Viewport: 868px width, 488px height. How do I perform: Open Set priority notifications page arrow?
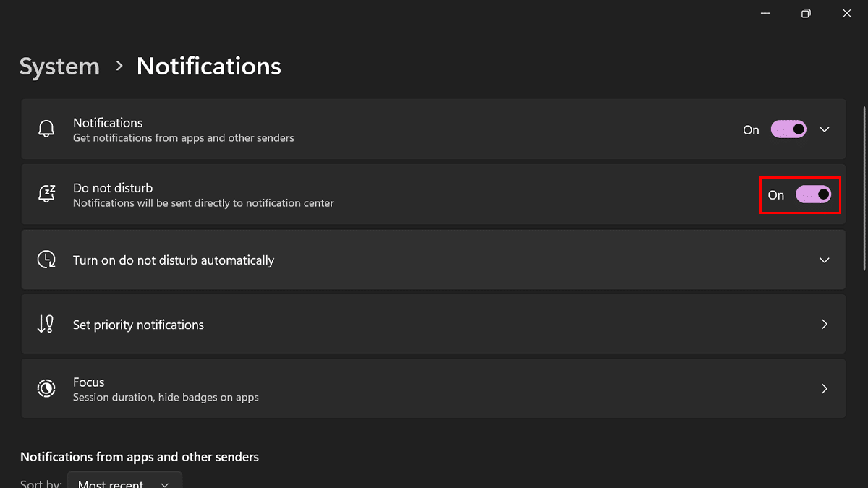(x=824, y=325)
